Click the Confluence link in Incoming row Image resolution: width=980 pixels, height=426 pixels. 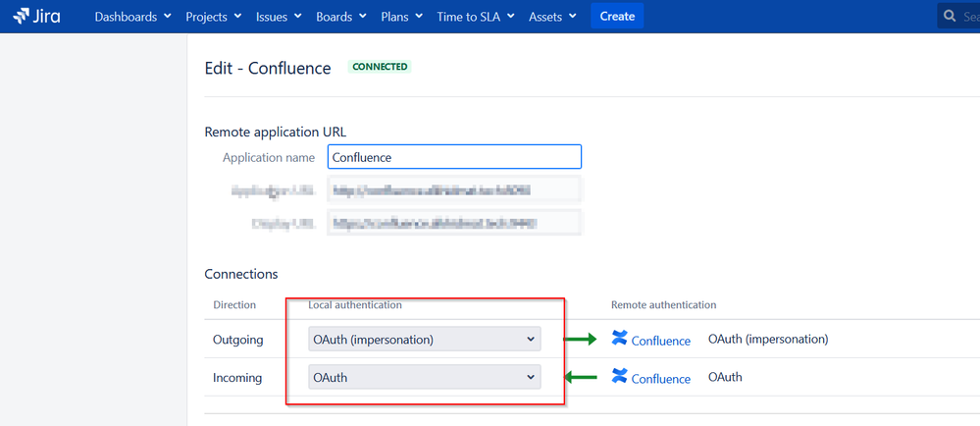(660, 379)
